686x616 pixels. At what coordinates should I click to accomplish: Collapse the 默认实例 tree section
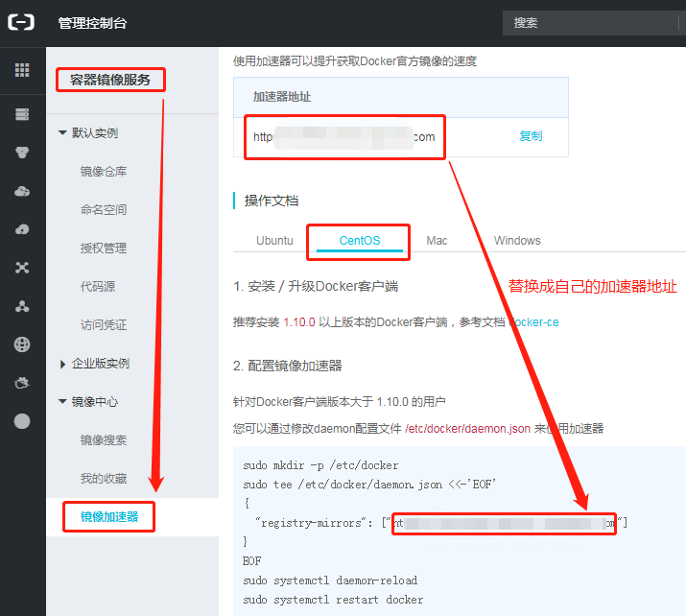pos(63,133)
